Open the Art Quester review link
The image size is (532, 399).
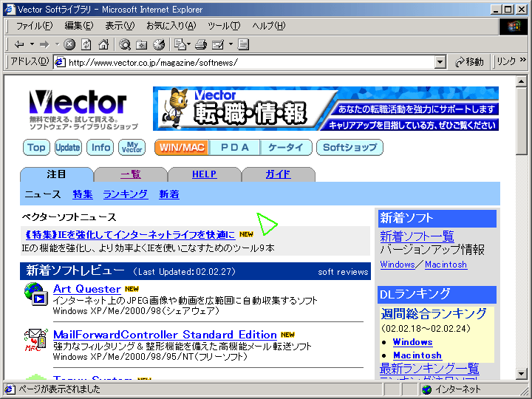[x=87, y=289]
